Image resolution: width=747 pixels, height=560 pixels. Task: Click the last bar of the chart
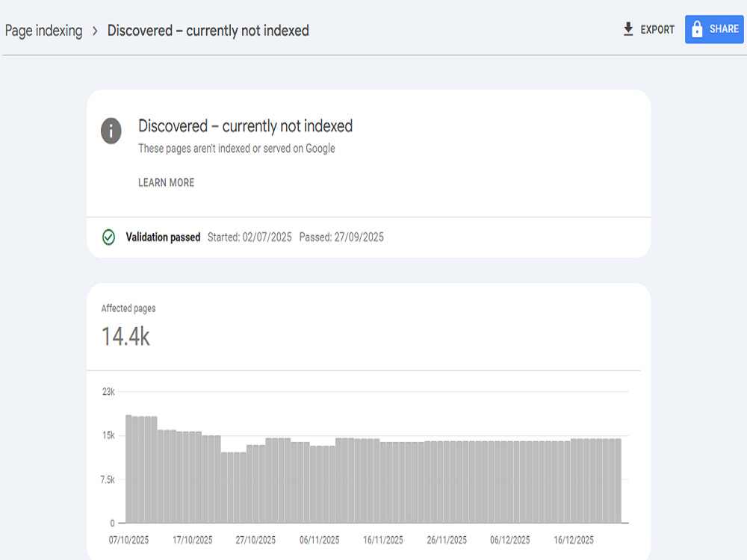618,481
